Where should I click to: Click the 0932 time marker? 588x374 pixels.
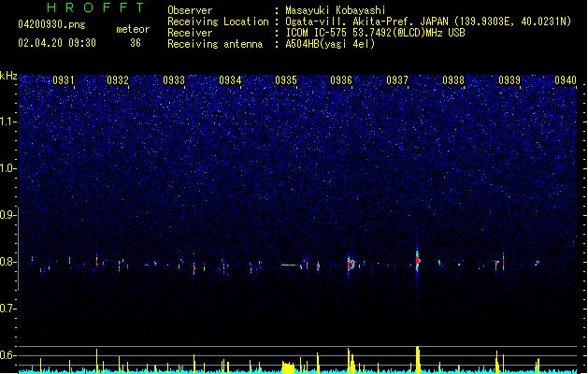coord(118,80)
